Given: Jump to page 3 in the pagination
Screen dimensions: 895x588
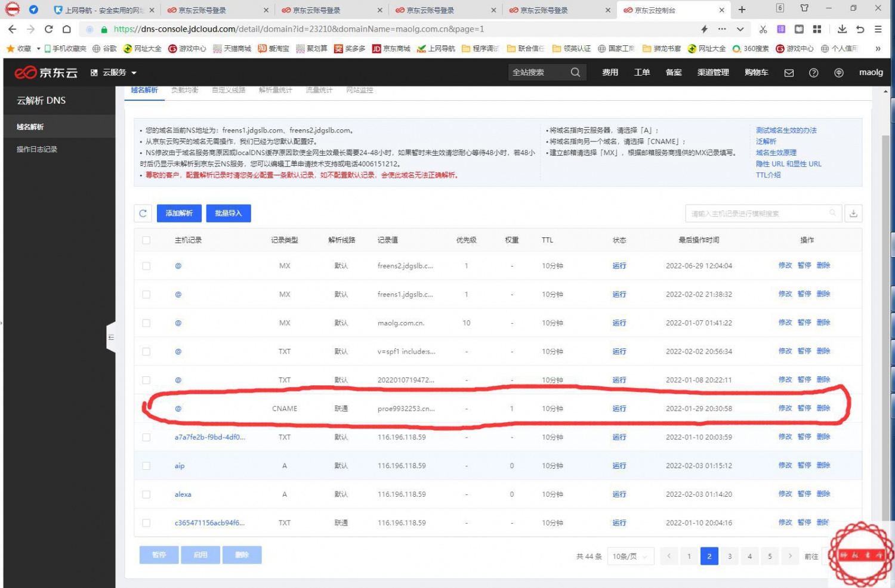Looking at the screenshot, I should [730, 556].
